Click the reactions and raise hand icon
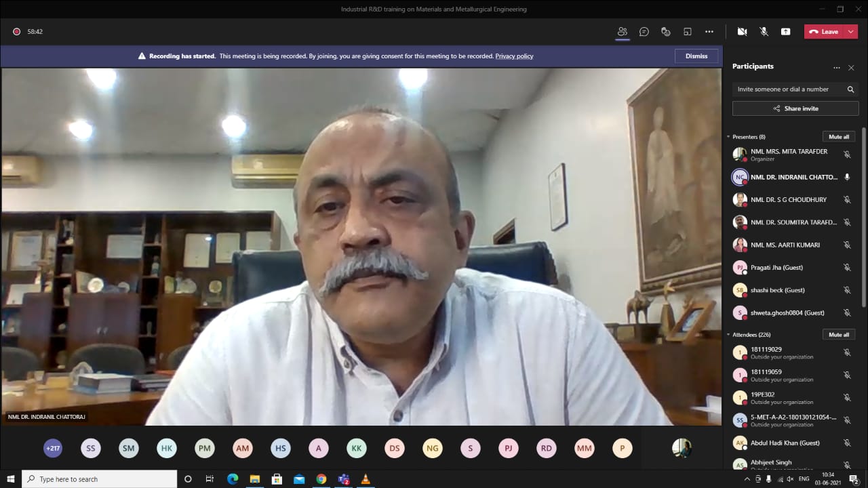 [x=666, y=32]
